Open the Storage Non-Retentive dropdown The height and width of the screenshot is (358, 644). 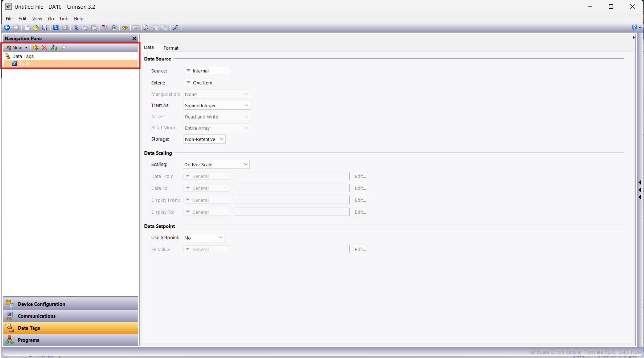(x=204, y=139)
